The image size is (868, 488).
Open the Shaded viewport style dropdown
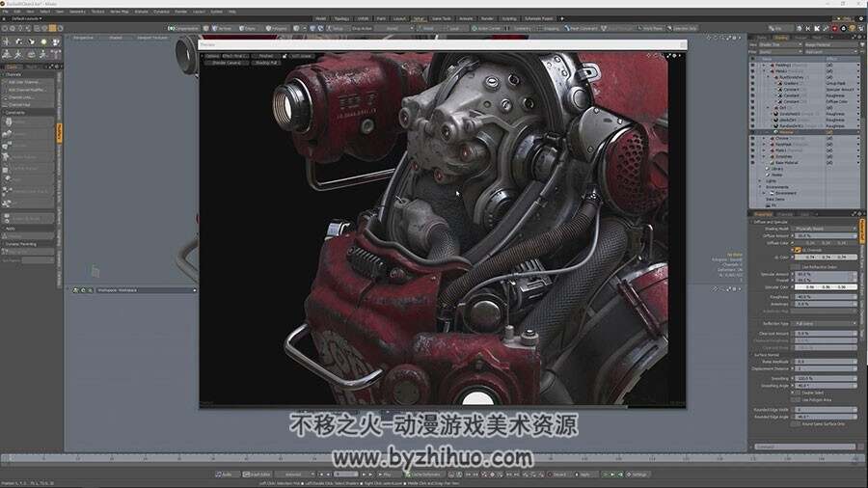[x=115, y=38]
